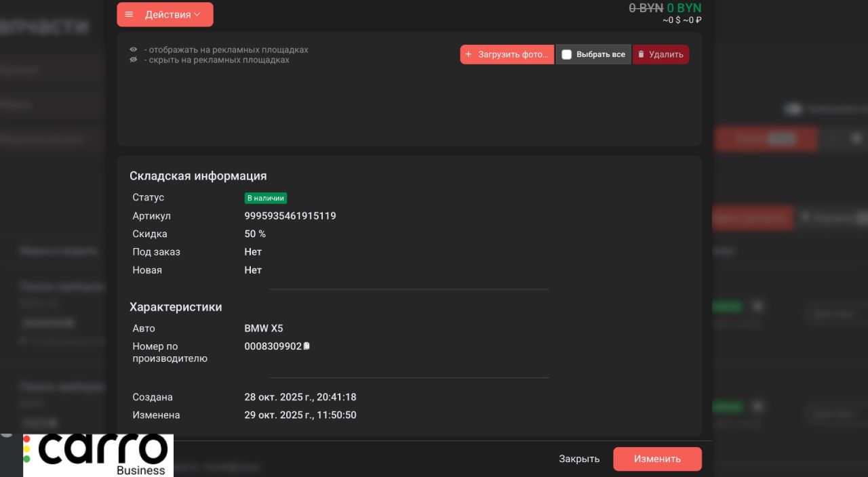The image size is (868, 477).
Task: Click the crossed-out 0 BYN old price
Action: pos(646,8)
